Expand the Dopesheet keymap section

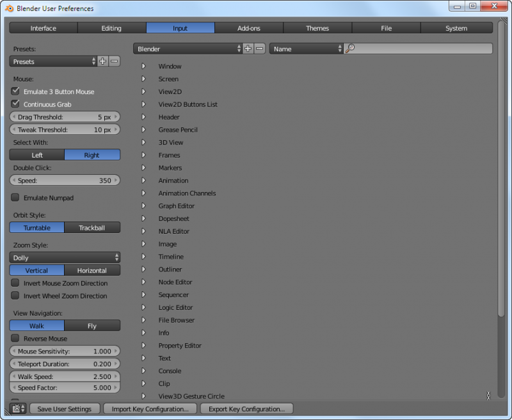pos(143,218)
